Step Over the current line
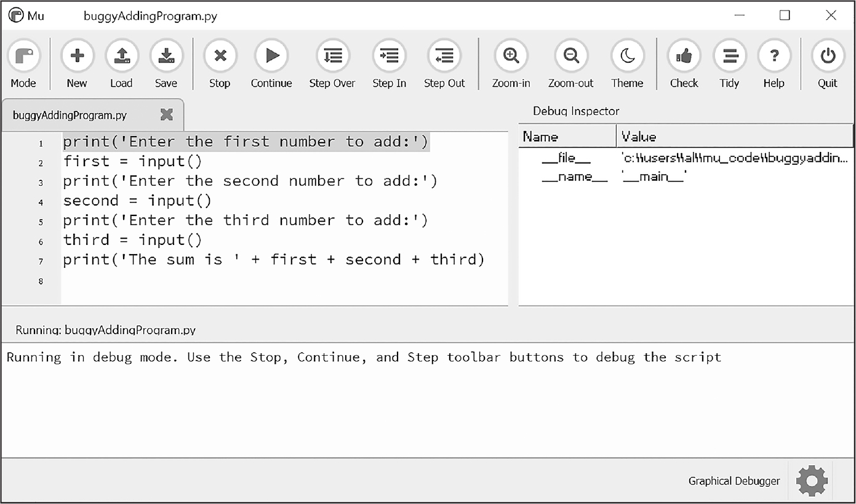Image resolution: width=856 pixels, height=504 pixels. click(332, 64)
